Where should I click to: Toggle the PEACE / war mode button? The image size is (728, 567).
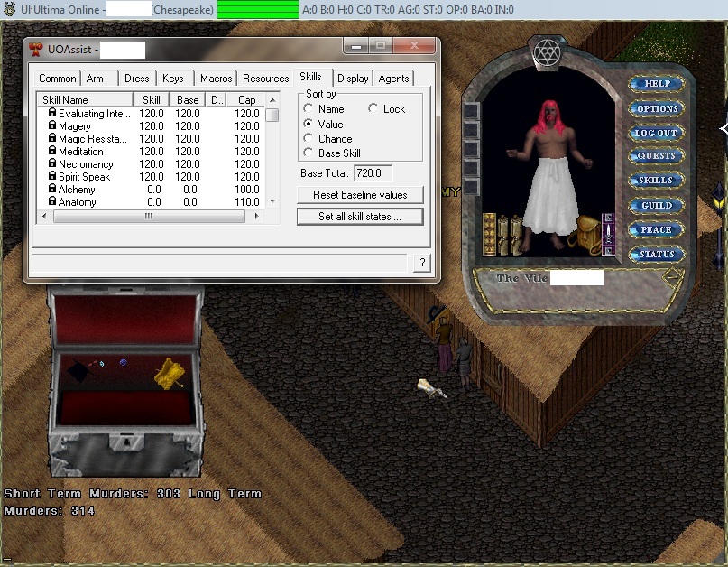[x=656, y=229]
